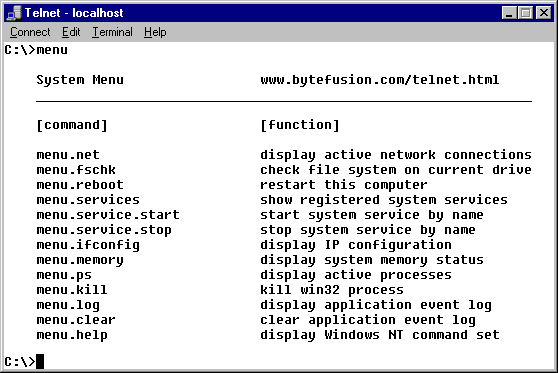
Task: Click the [command] column header
Action: tap(72, 125)
